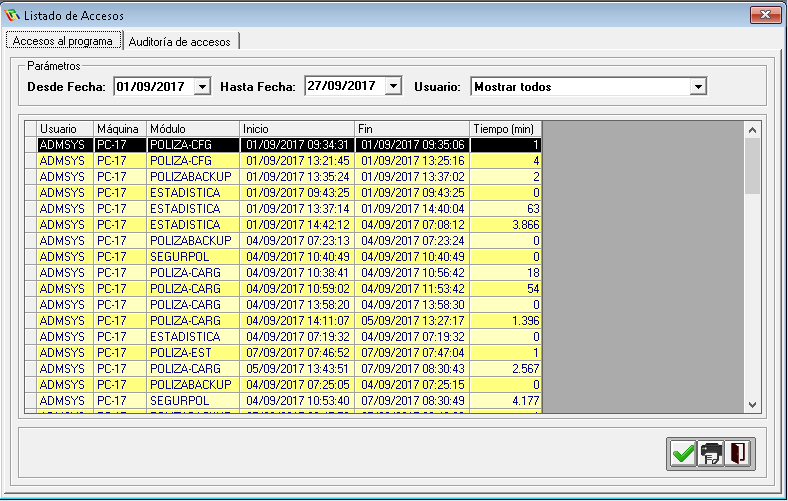This screenshot has height=501, width=788.
Task: Select POLIZA-EST module cell
Action: (x=193, y=353)
